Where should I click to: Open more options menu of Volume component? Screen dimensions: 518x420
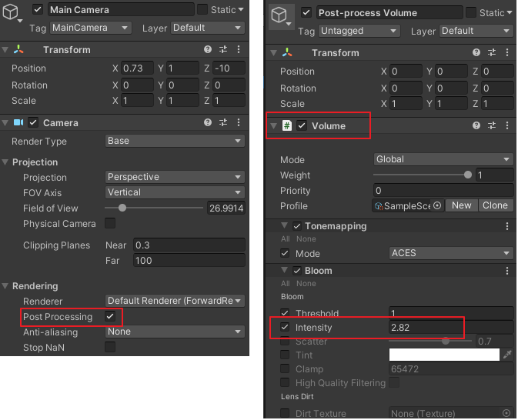point(507,125)
